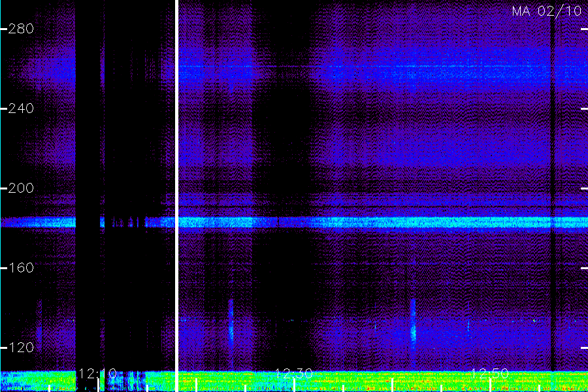Click the 120 frequency axis label
Image resolution: width=588 pixels, height=392 pixels.
point(21,348)
